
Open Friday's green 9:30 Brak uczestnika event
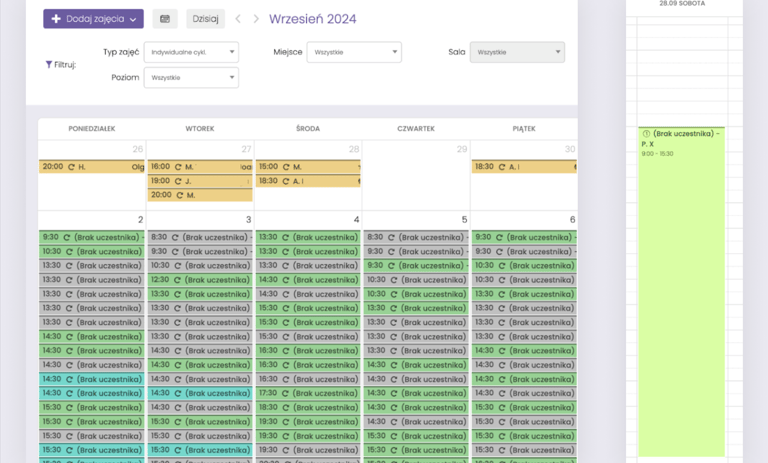[524, 237]
